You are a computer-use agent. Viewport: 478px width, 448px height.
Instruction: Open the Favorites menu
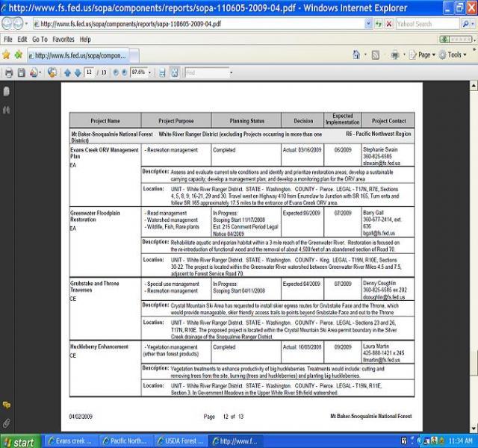63,39
